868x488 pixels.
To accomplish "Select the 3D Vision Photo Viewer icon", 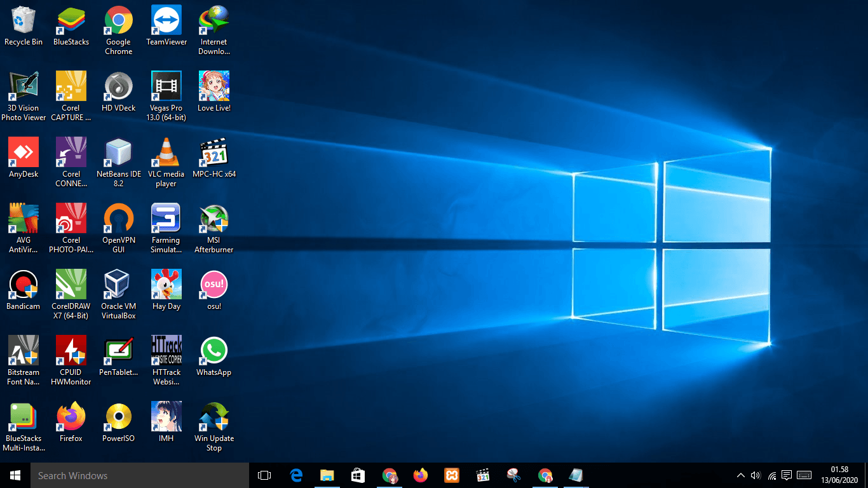I will [24, 96].
